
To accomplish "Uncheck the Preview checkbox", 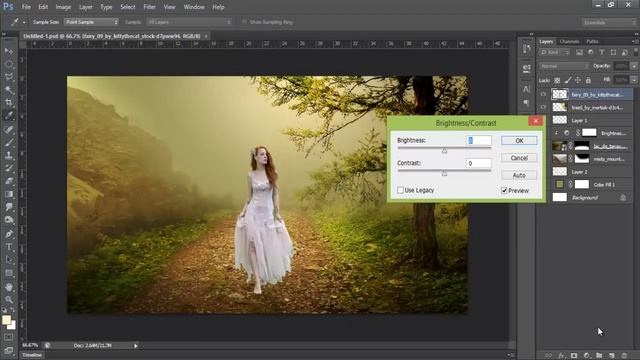I will point(504,190).
